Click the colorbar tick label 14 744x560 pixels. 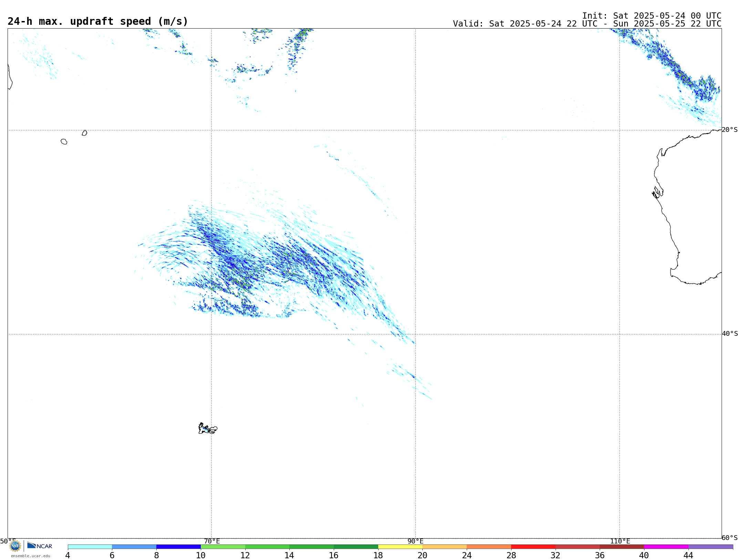[x=289, y=556]
